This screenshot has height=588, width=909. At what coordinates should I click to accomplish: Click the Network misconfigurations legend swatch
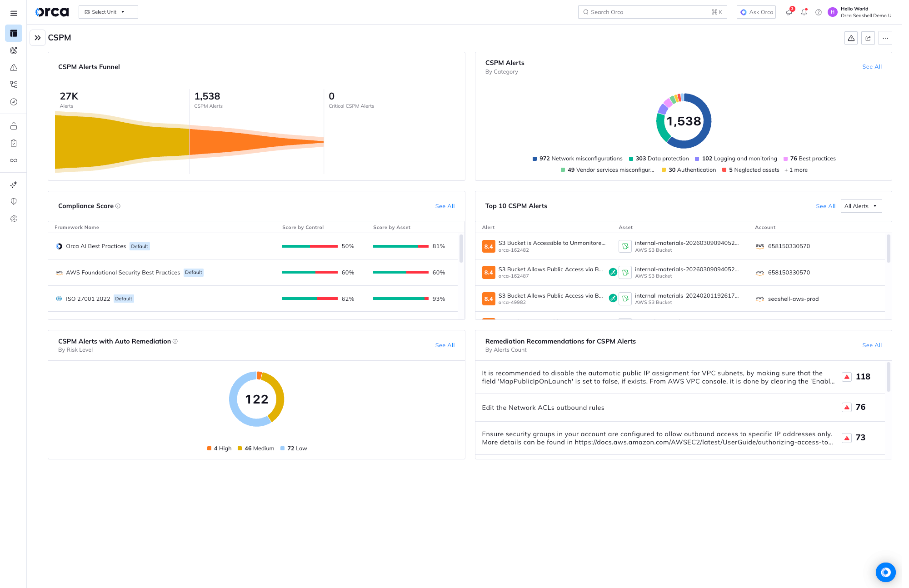(534, 159)
